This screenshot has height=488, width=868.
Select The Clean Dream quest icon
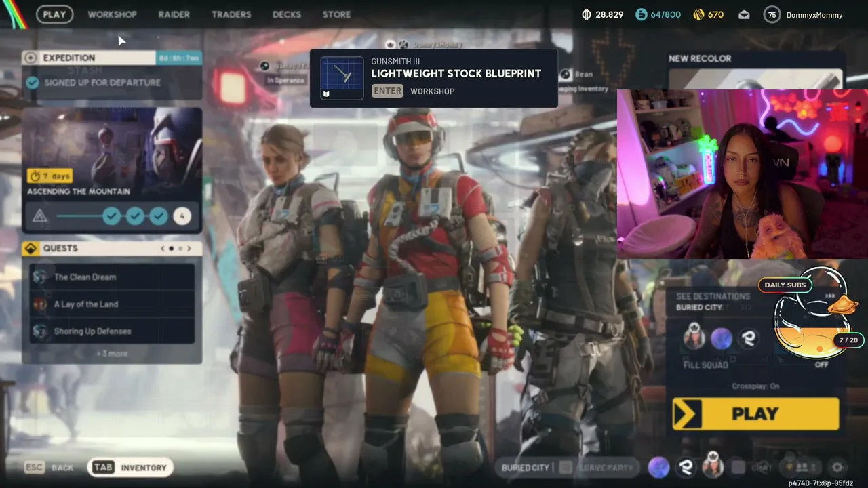click(41, 277)
